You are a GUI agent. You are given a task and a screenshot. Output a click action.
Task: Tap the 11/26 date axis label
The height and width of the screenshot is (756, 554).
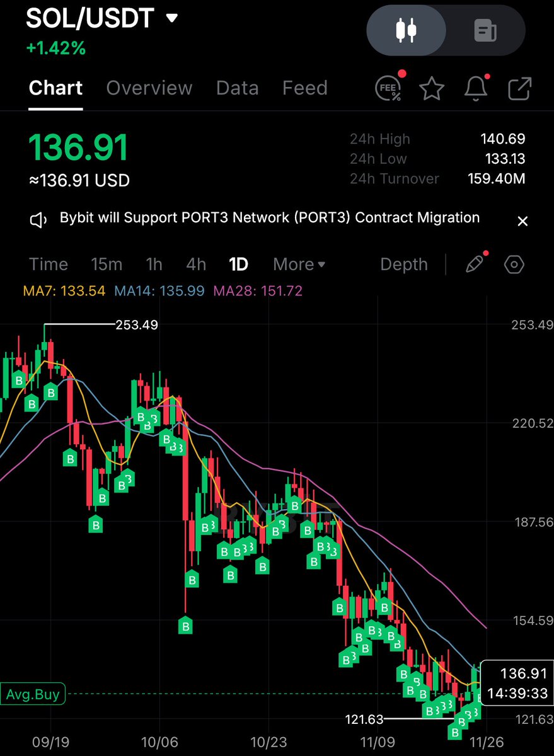pyautogui.click(x=485, y=741)
